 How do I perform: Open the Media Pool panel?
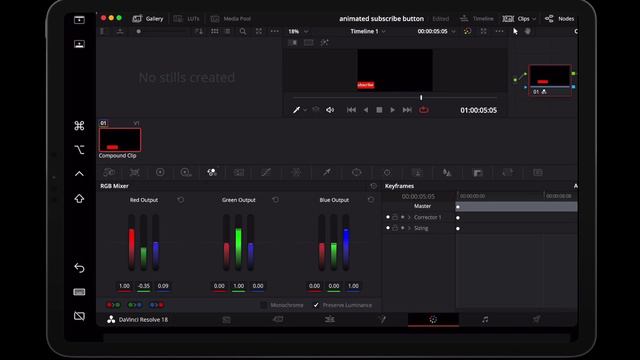point(231,19)
